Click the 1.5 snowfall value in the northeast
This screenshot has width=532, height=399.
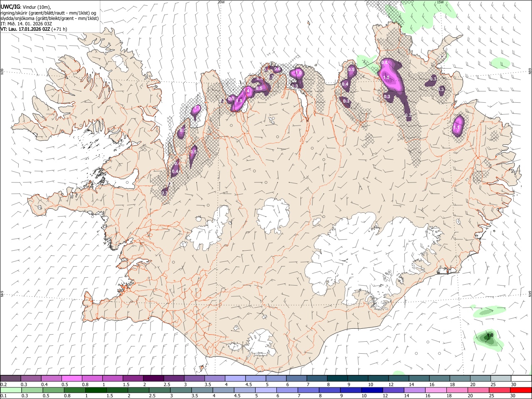pyautogui.click(x=386, y=78)
